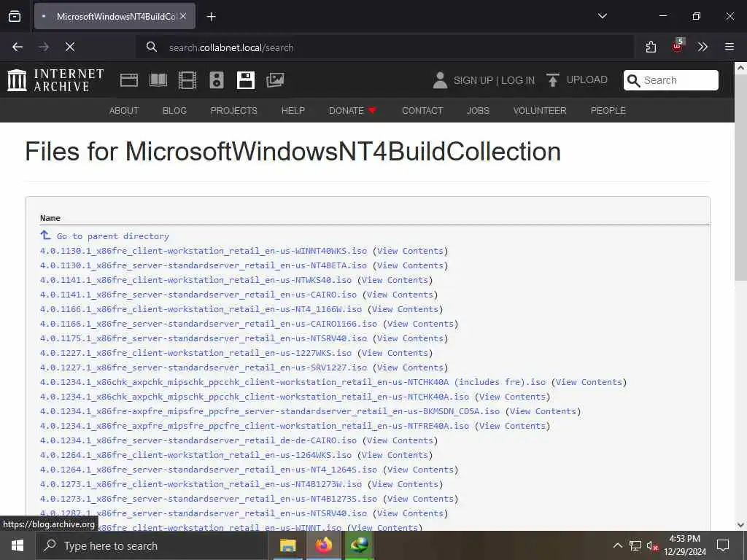Open the Internet Archive home logo
Image resolution: width=747 pixels, height=560 pixels.
click(55, 80)
